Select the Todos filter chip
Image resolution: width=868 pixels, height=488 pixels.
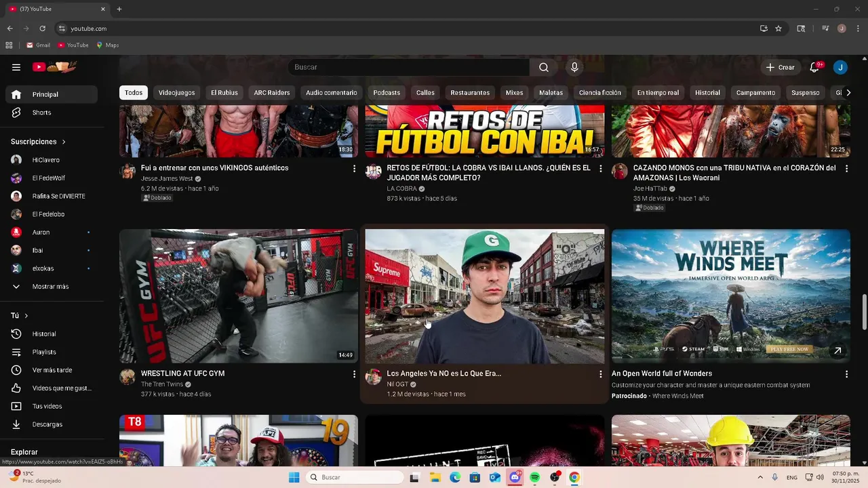[x=134, y=93]
